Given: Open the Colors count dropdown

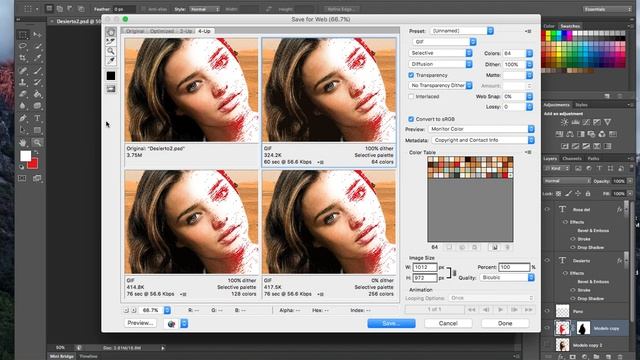Looking at the screenshot, I should click(529, 53).
